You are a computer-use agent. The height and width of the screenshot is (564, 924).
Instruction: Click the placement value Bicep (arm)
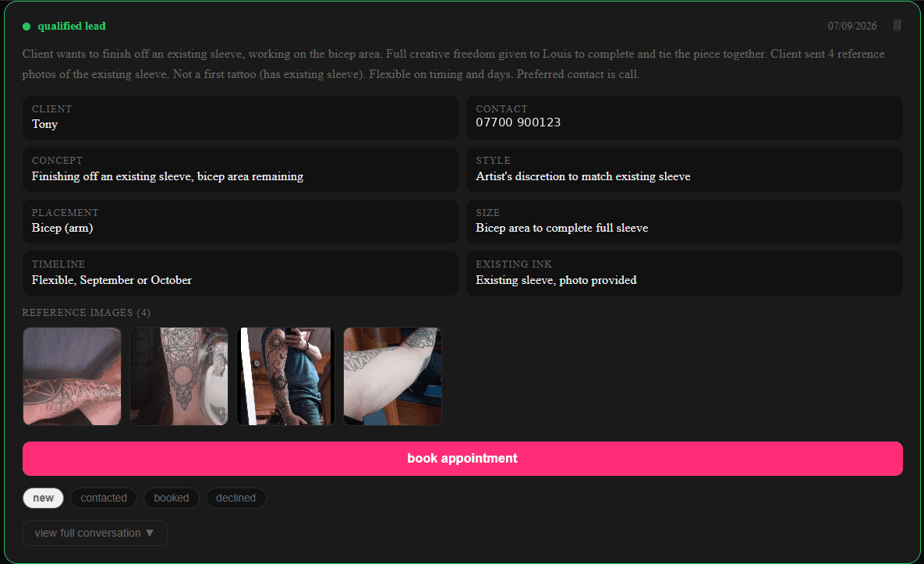point(62,228)
